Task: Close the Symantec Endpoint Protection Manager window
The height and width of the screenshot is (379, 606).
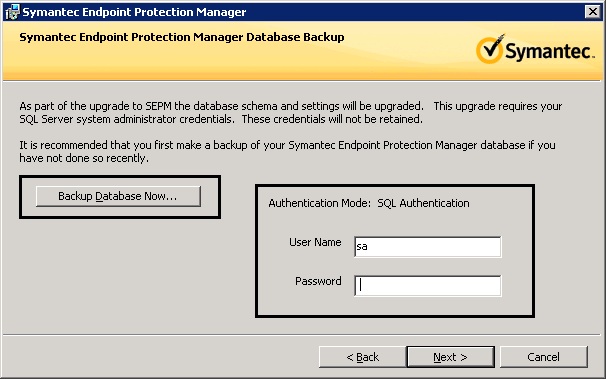Action: [592, 12]
